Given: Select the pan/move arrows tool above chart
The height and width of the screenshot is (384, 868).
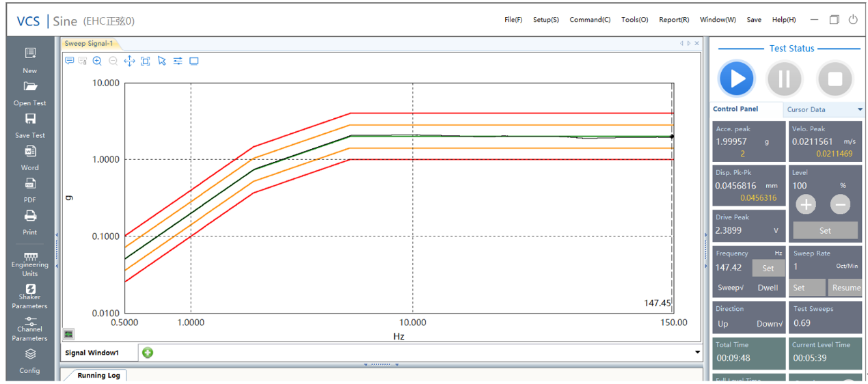Looking at the screenshot, I should click(x=129, y=61).
